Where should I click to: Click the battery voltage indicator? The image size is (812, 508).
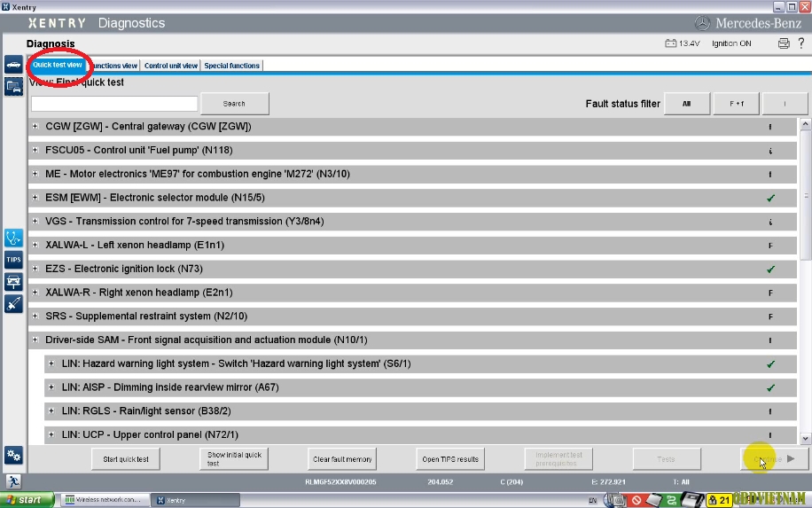(682, 43)
